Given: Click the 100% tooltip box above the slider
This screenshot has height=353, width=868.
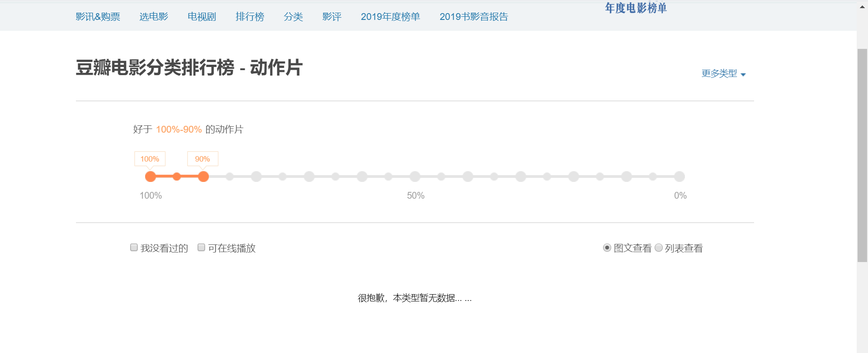Looking at the screenshot, I should coord(150,159).
